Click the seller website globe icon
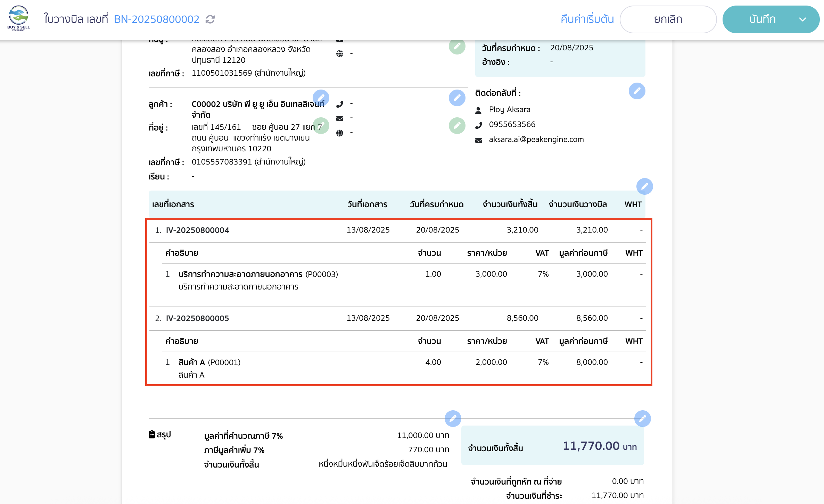The height and width of the screenshot is (504, 824). (x=340, y=54)
